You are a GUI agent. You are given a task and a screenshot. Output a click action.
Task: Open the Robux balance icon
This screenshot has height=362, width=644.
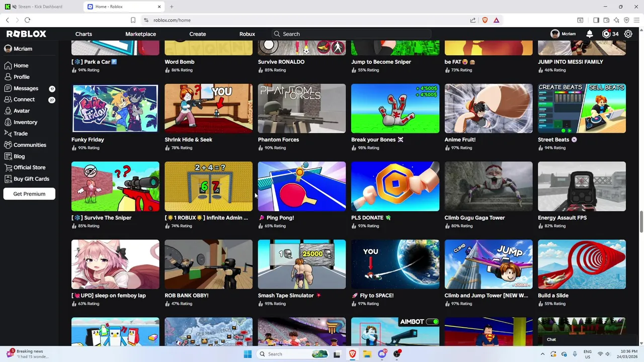click(x=606, y=34)
